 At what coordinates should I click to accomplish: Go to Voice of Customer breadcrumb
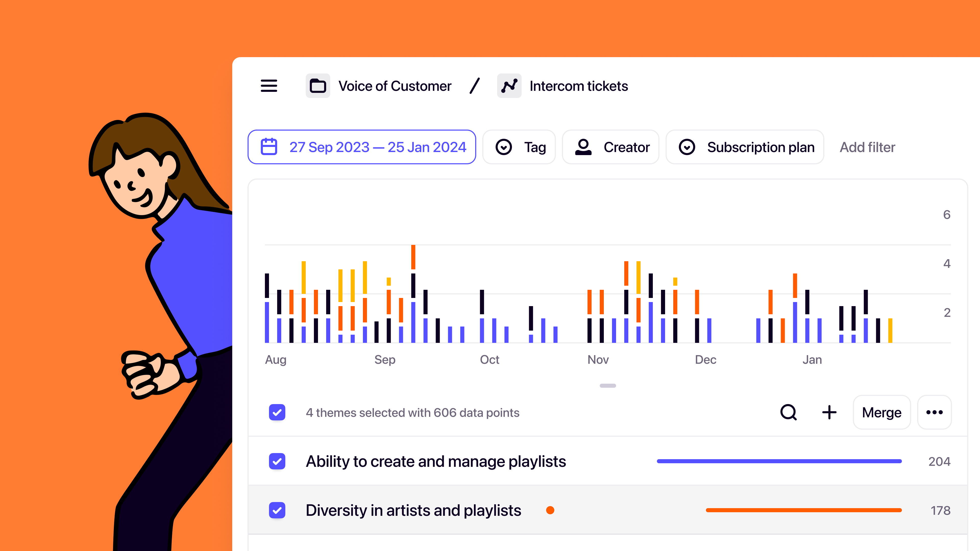(395, 86)
